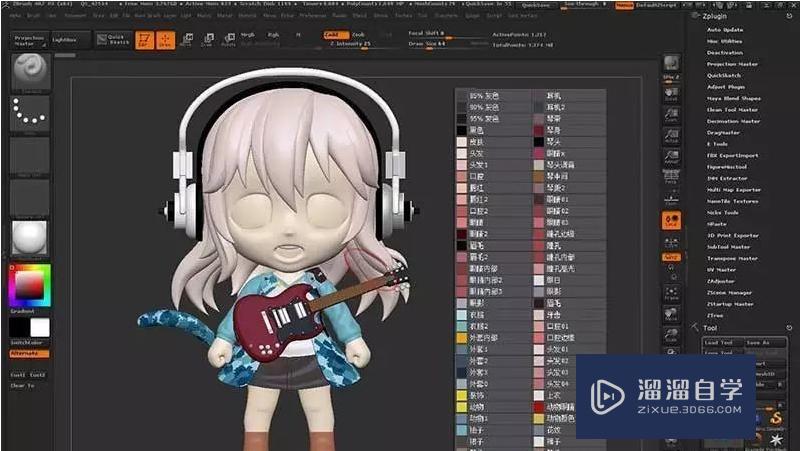Open the stroke type dots selector
This screenshot has height=451, width=800.
30,115
